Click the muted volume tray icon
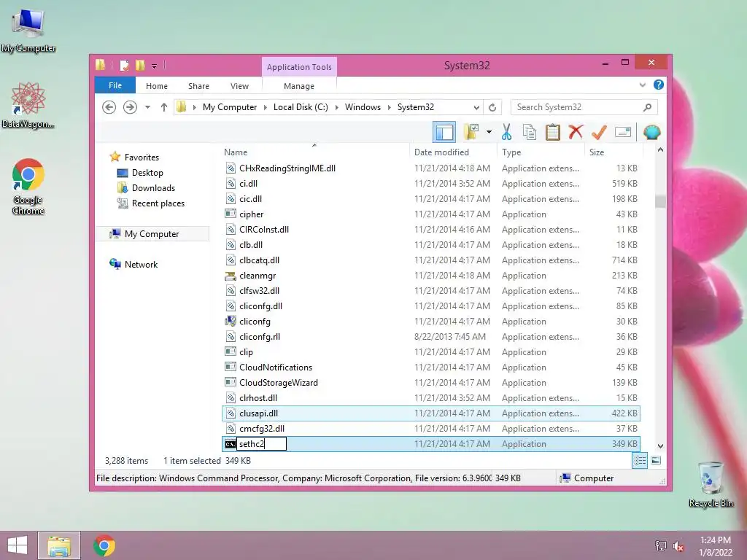 pos(678,546)
